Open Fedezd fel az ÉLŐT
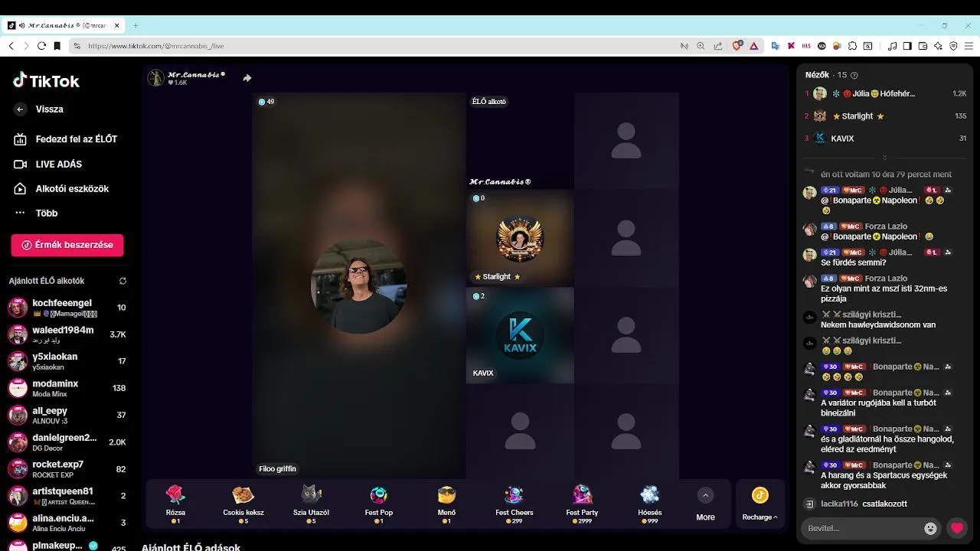980x551 pixels. coord(65,139)
